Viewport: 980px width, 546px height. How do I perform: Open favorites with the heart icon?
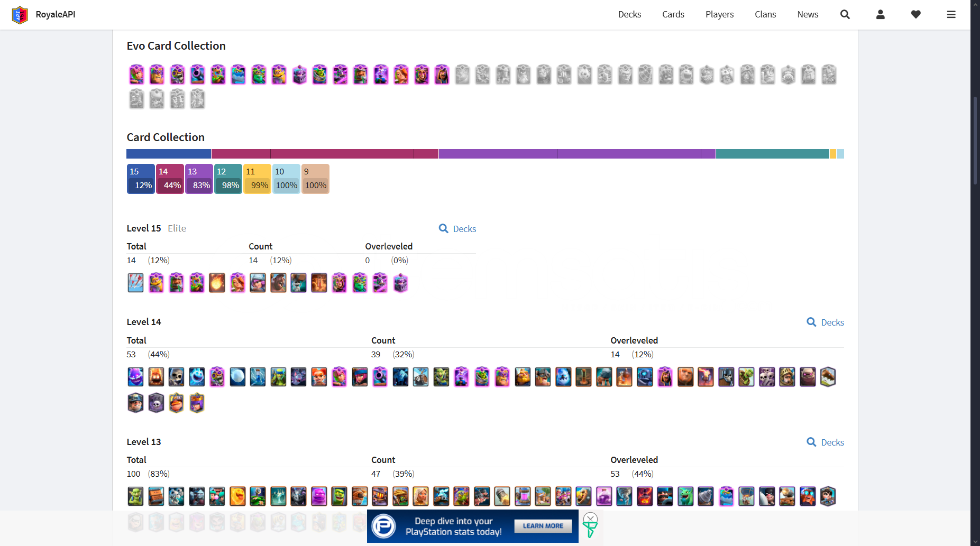[916, 14]
